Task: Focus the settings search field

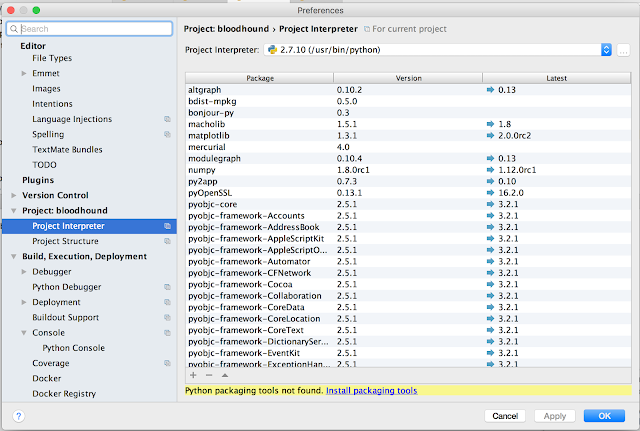Action: (89, 29)
